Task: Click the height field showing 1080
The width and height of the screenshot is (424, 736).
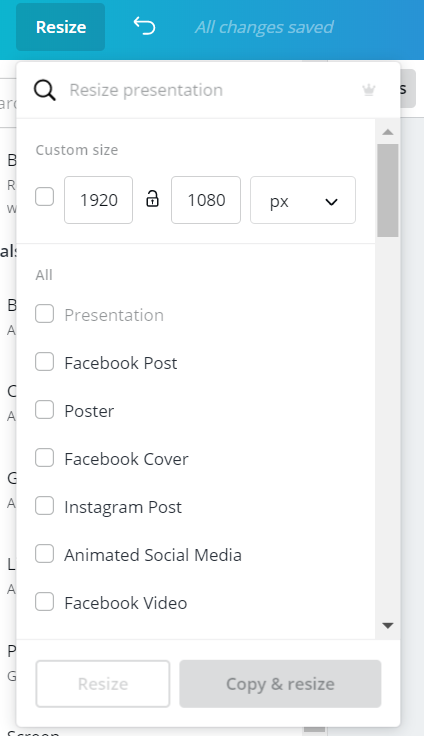Action: [206, 200]
